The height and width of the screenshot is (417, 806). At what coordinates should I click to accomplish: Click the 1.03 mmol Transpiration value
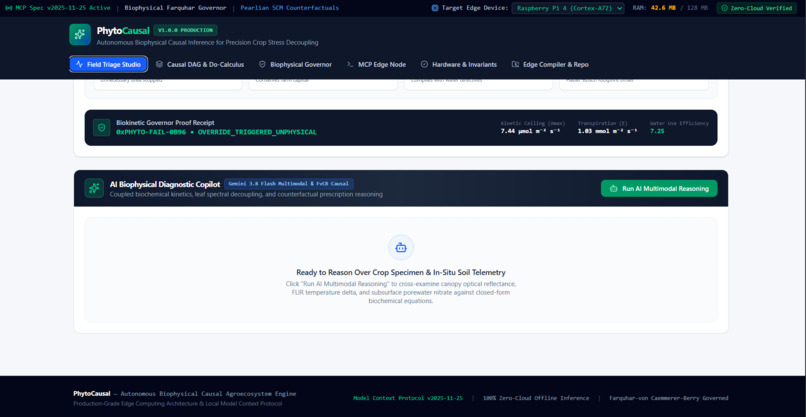click(x=608, y=131)
